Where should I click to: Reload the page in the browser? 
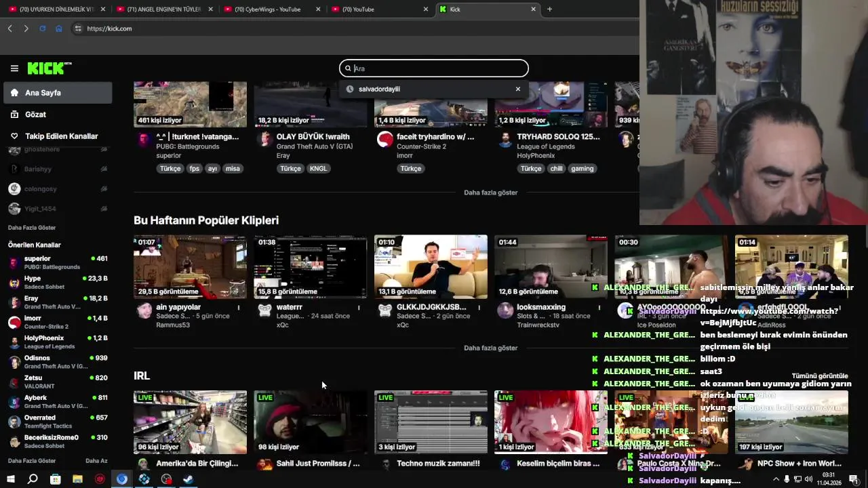42,28
